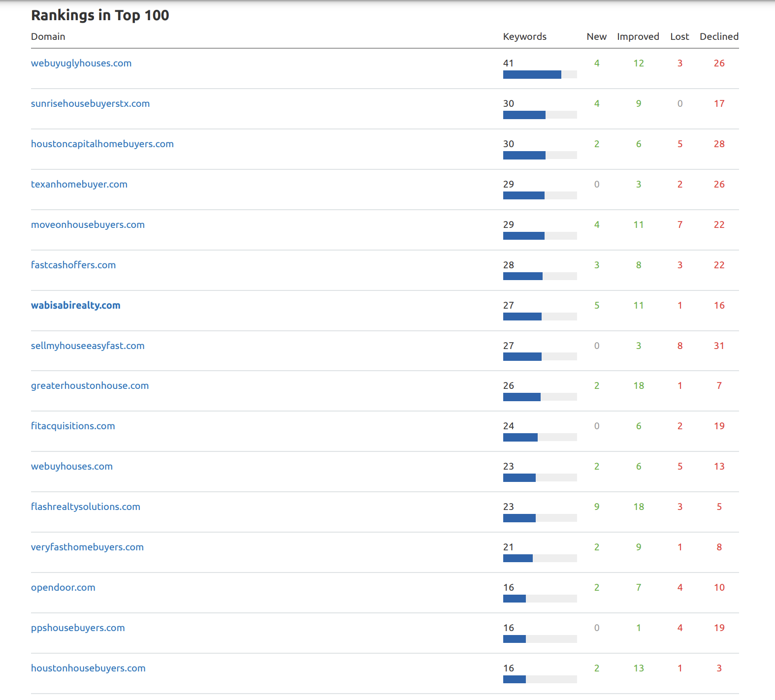Open the houstonhousebuyers.com domain link
775x700 pixels.
click(x=88, y=668)
